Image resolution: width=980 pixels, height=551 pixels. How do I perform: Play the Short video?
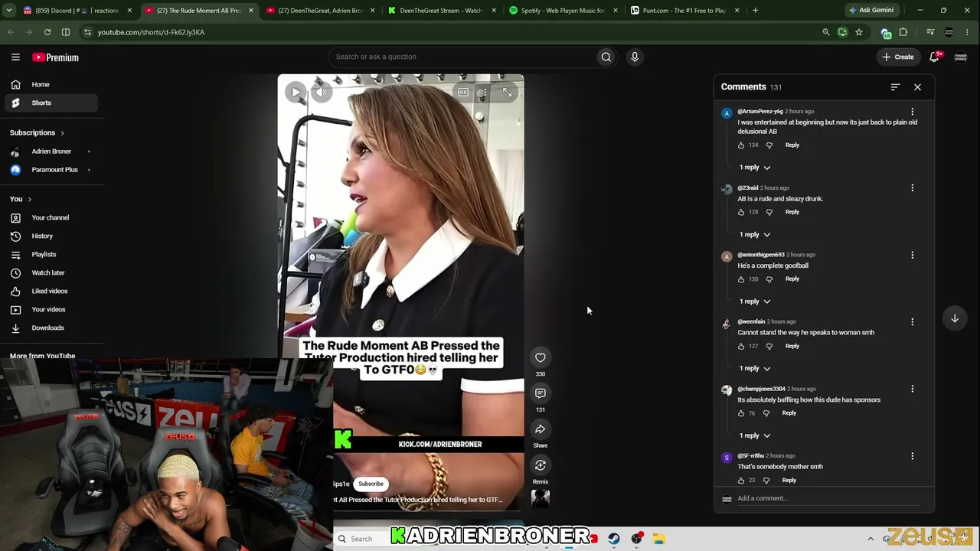296,93
